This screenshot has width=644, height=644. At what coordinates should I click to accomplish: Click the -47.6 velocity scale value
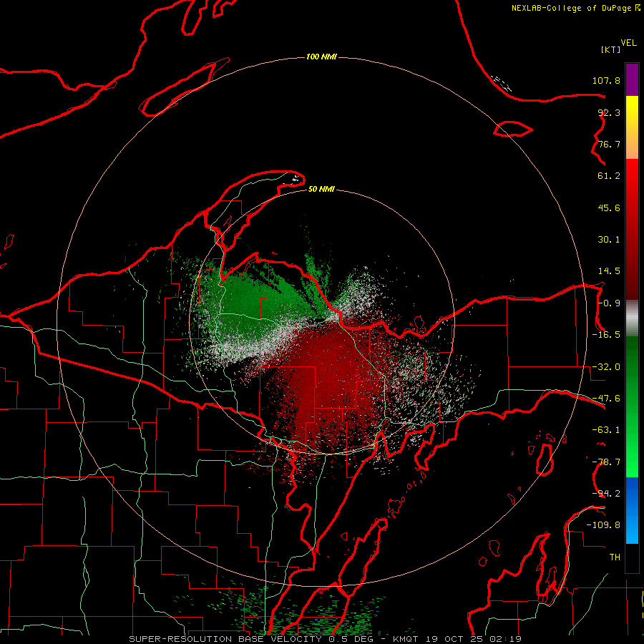(x=606, y=399)
